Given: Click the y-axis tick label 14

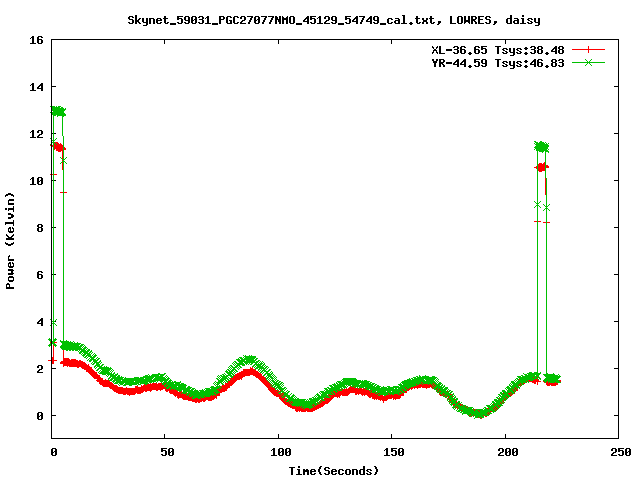Looking at the screenshot, I should 36,87.
